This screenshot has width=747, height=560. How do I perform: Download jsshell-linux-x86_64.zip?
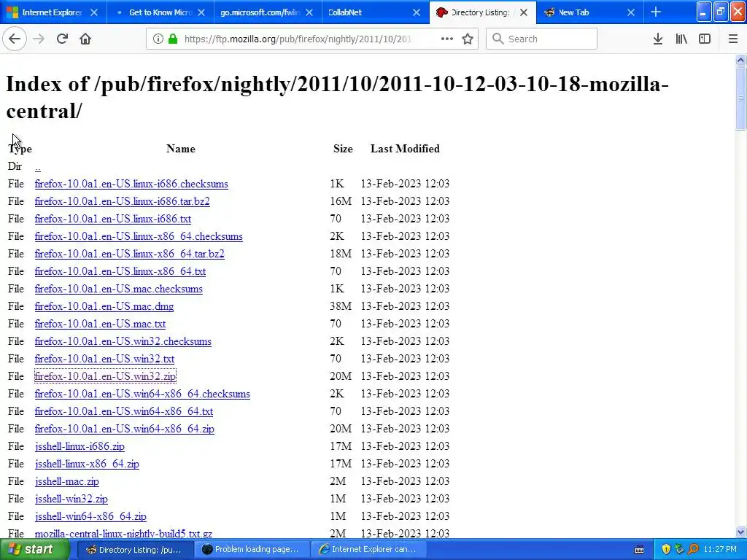tap(87, 464)
